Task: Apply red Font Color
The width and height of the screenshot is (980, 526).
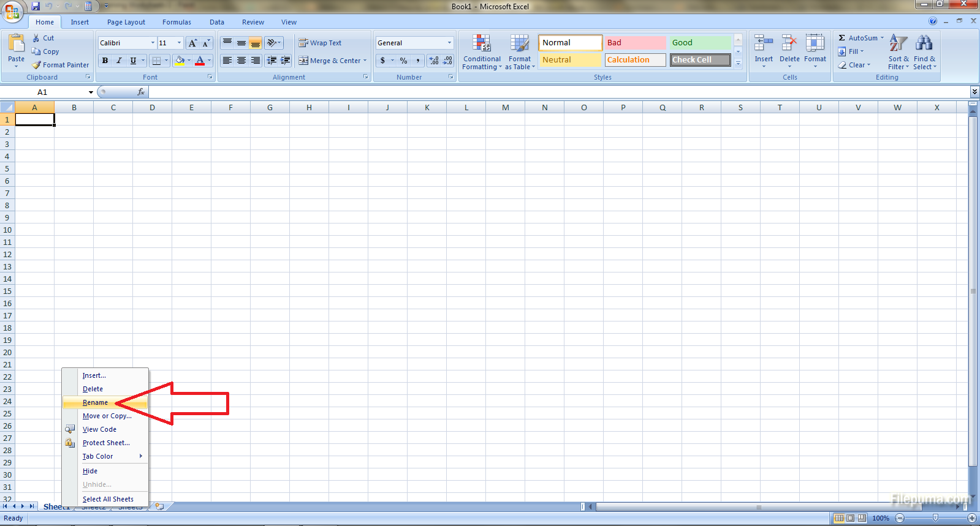Action: (x=200, y=61)
